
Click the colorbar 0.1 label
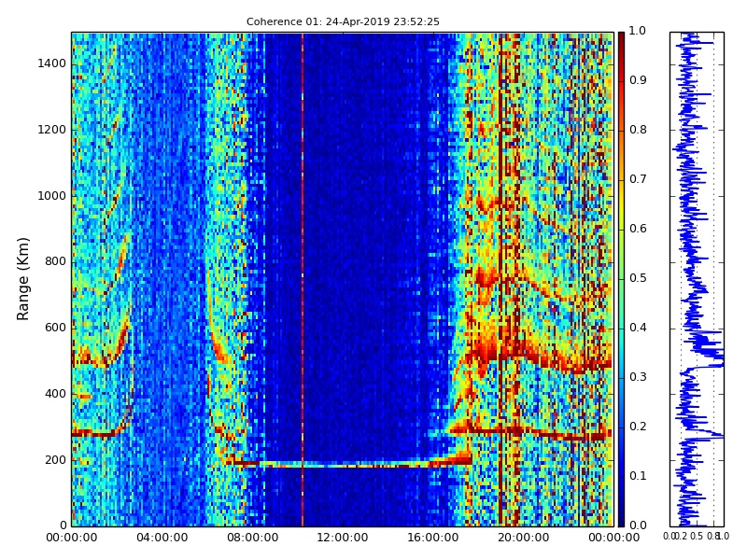[x=638, y=476]
